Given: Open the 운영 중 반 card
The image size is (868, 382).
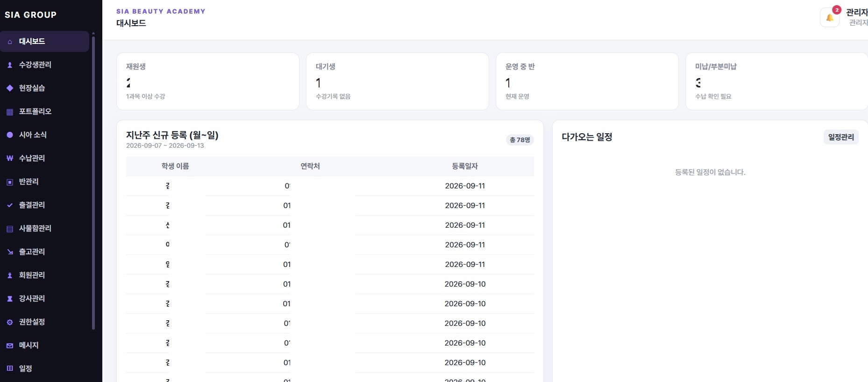Looking at the screenshot, I should click(587, 81).
